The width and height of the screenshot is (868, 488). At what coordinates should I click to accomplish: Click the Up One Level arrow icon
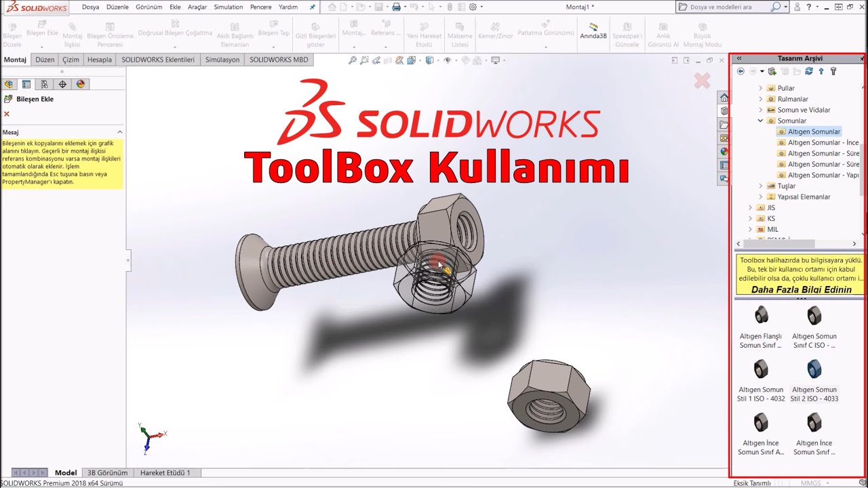point(821,71)
